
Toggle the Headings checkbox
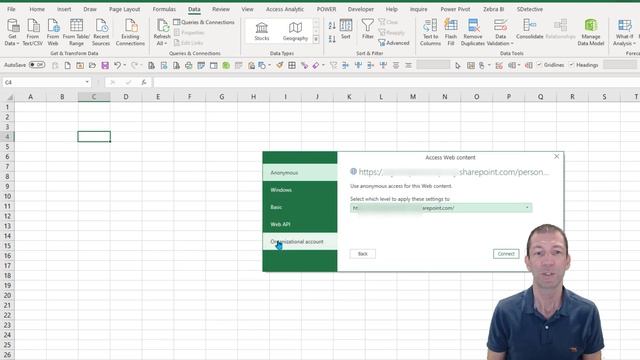click(x=571, y=65)
